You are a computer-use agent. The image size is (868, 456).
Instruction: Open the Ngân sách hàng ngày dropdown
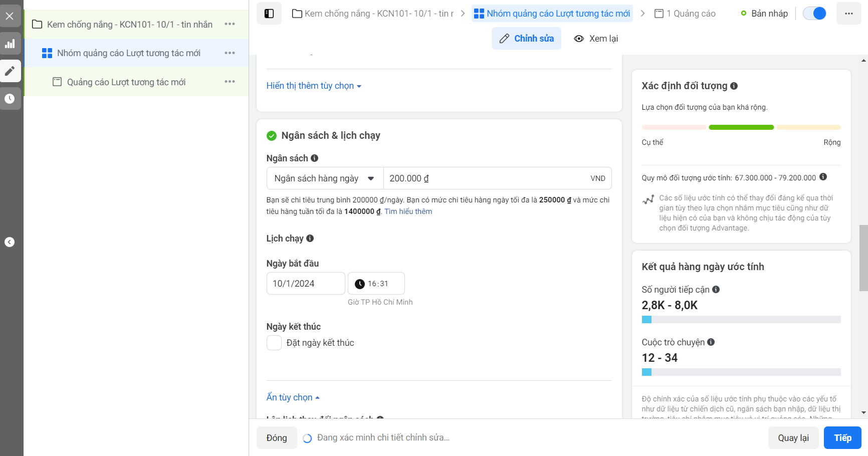[x=325, y=178]
